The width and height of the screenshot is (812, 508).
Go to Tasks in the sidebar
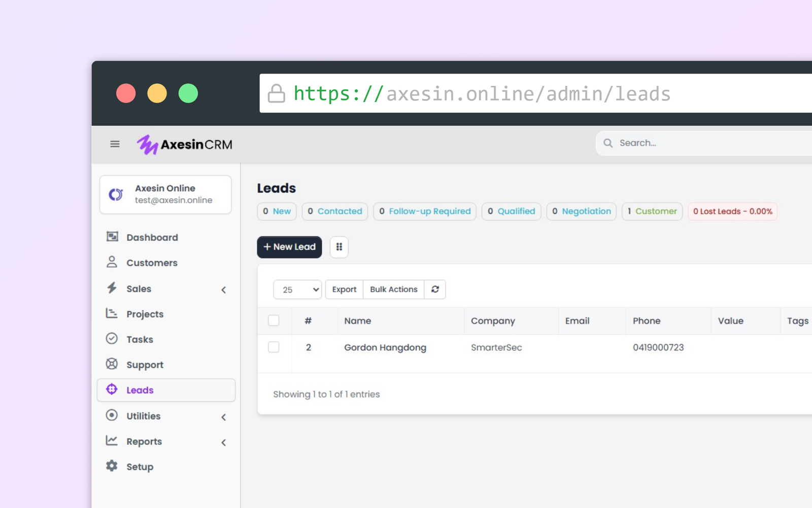[140, 339]
